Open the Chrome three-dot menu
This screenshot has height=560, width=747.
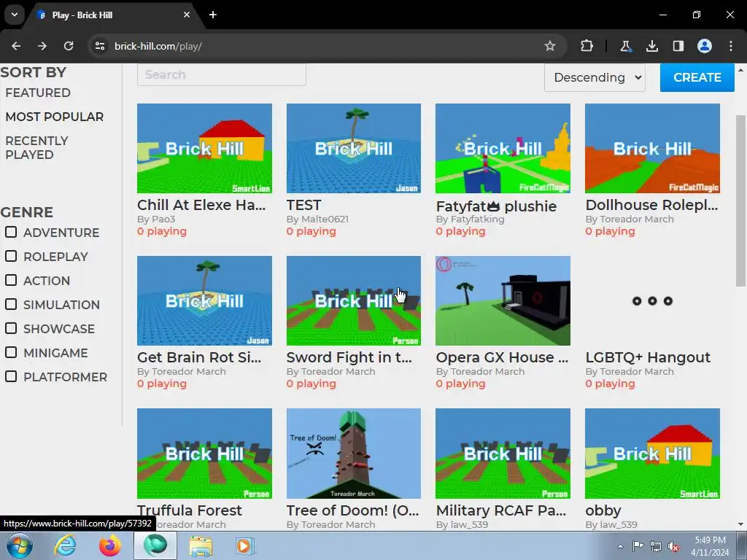coord(731,46)
